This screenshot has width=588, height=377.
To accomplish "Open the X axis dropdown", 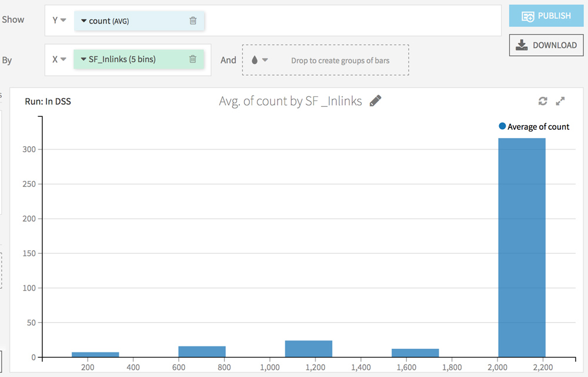I will [59, 59].
